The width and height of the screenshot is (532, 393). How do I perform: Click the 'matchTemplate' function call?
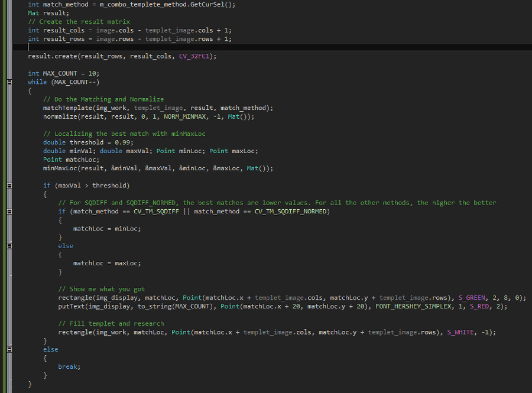(x=67, y=108)
